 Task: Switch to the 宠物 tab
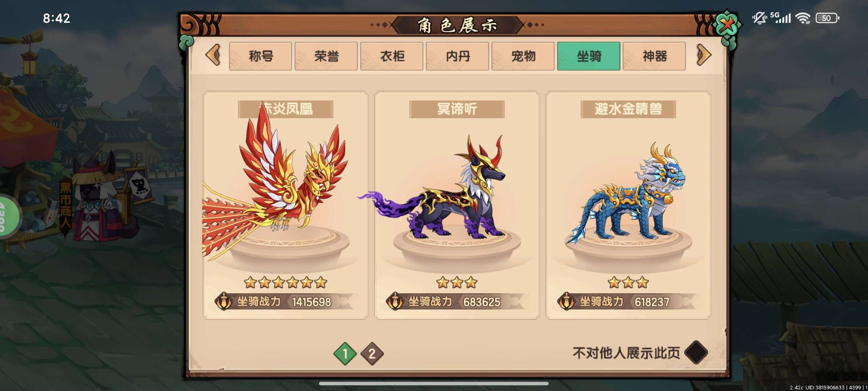[x=523, y=56]
